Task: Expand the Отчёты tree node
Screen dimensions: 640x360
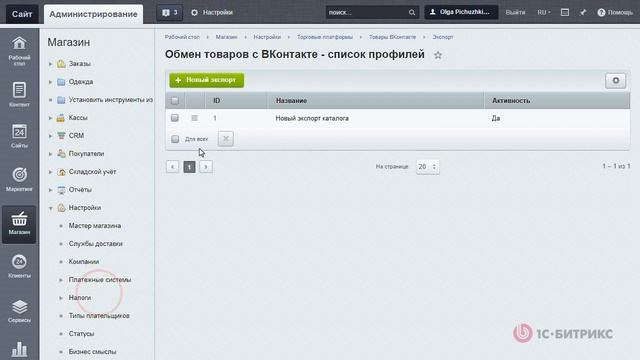Action: tap(50, 190)
